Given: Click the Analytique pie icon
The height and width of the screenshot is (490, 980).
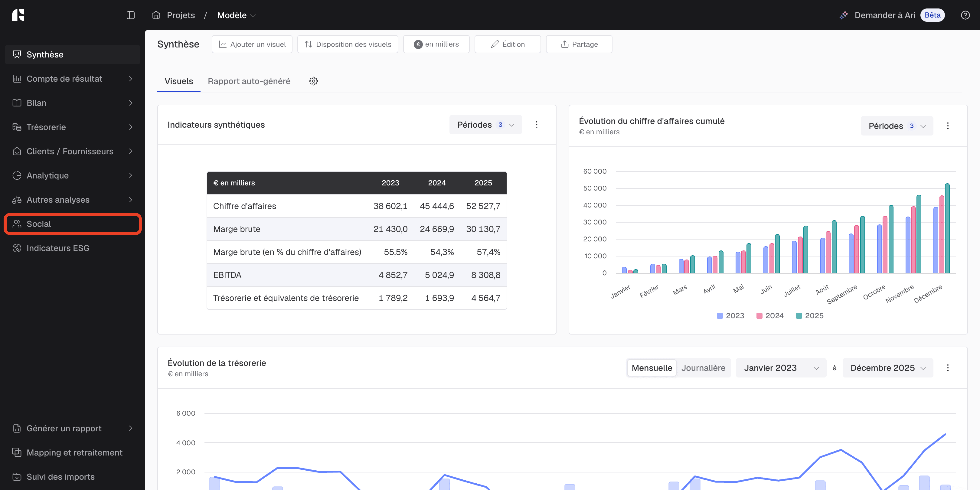Looking at the screenshot, I should (17, 175).
